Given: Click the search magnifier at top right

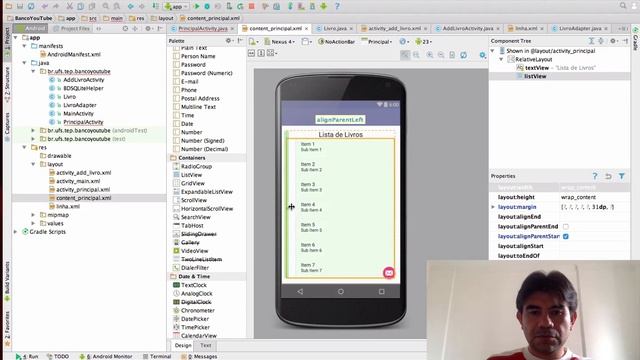Looking at the screenshot, I should tap(623, 6).
